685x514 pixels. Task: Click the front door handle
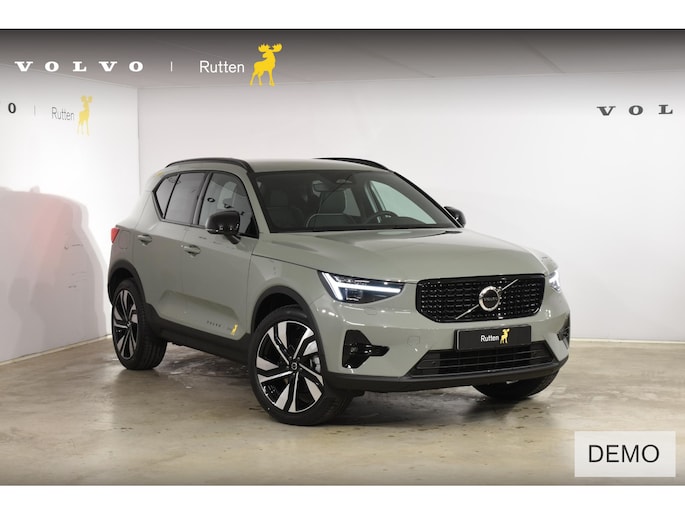(x=192, y=250)
